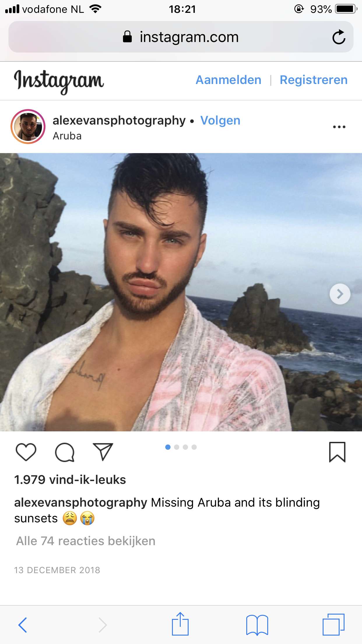Save post with the bookmark icon
This screenshot has width=362, height=644.
click(x=337, y=452)
